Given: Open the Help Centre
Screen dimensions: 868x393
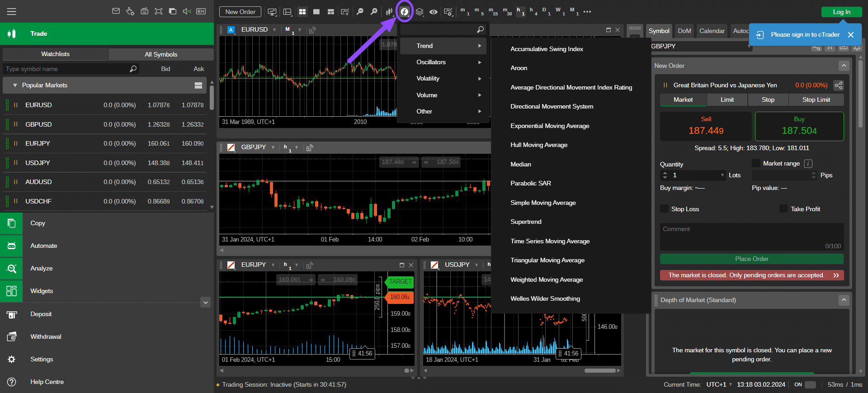Looking at the screenshot, I should coord(107,382).
